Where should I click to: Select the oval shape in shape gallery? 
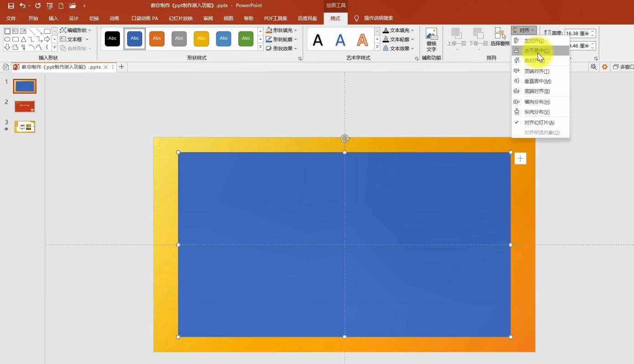(7, 39)
